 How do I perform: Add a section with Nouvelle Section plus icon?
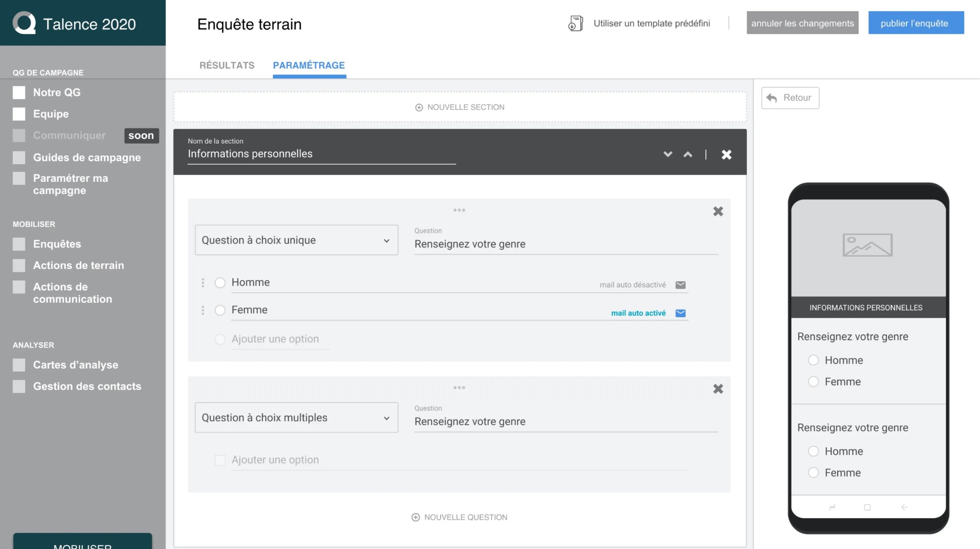pos(419,107)
